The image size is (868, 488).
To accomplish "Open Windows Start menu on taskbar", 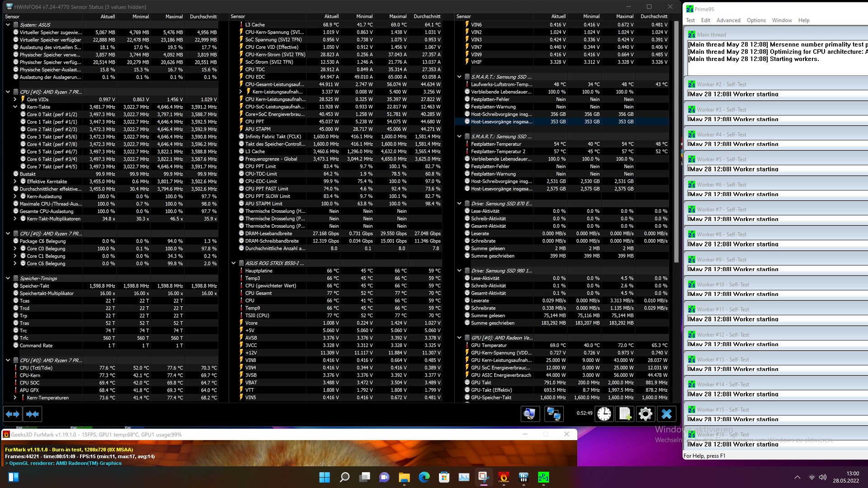I will click(x=325, y=477).
